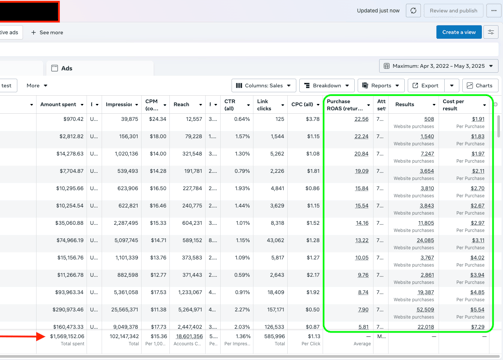This screenshot has height=360, width=503.
Task: Click the Export icon
Action: (415, 86)
